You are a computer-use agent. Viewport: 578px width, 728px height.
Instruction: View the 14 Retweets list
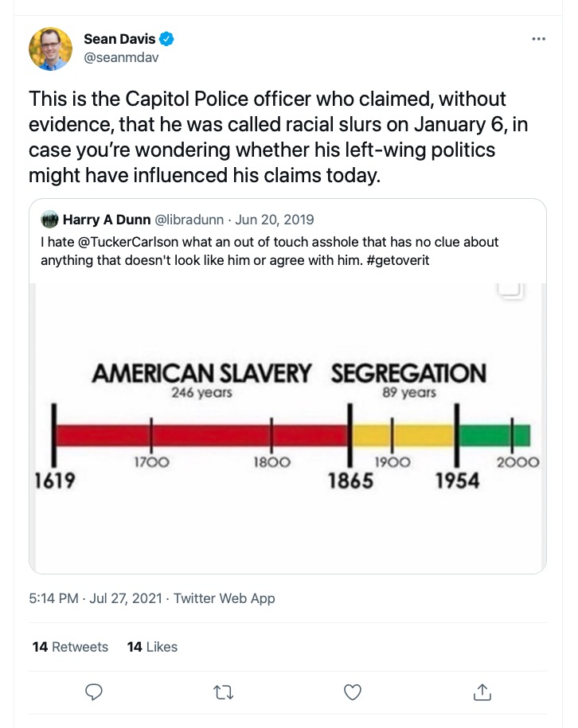pyautogui.click(x=70, y=647)
